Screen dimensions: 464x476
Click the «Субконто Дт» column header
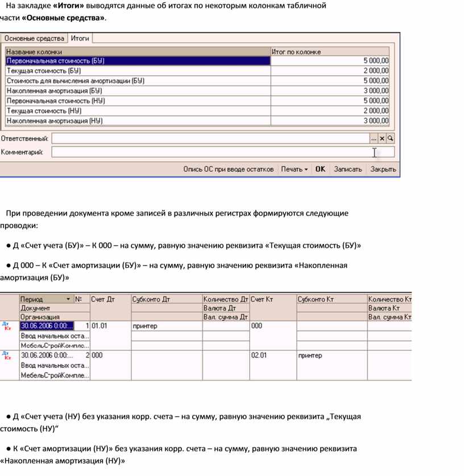point(167,299)
